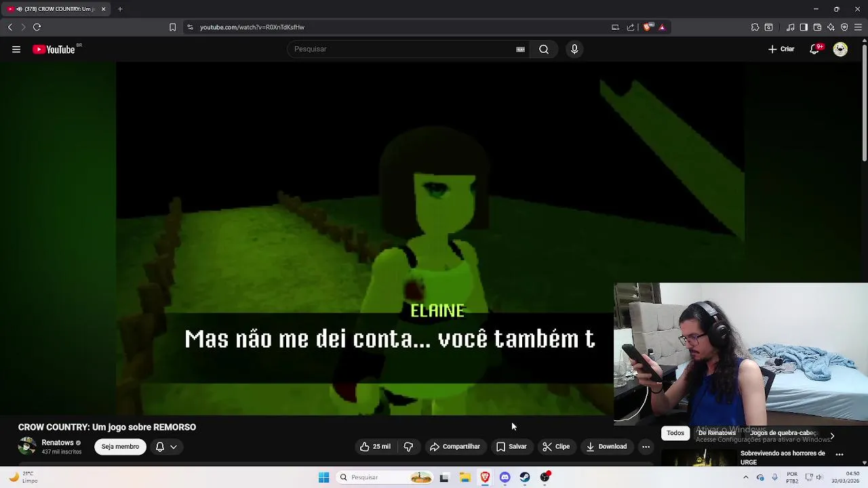Click the Criar button

(781, 49)
